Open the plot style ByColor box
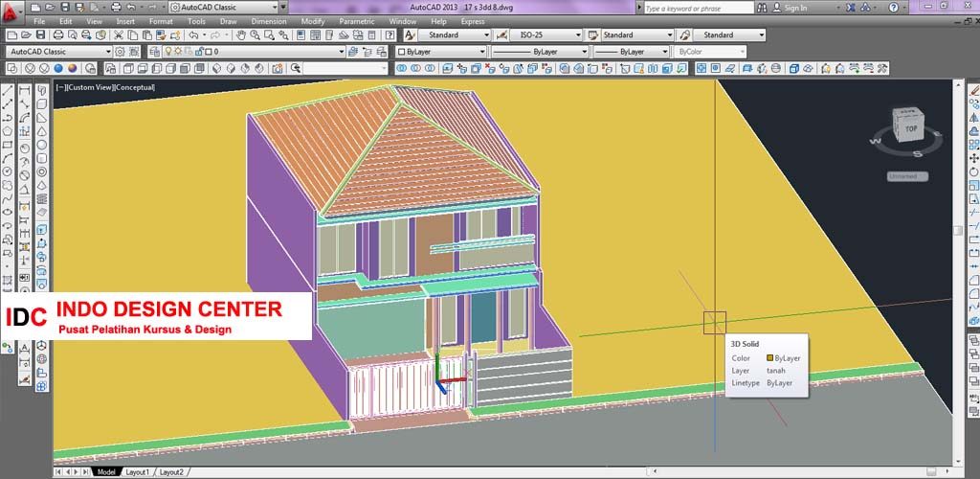The height and width of the screenshot is (479, 980). (x=710, y=52)
